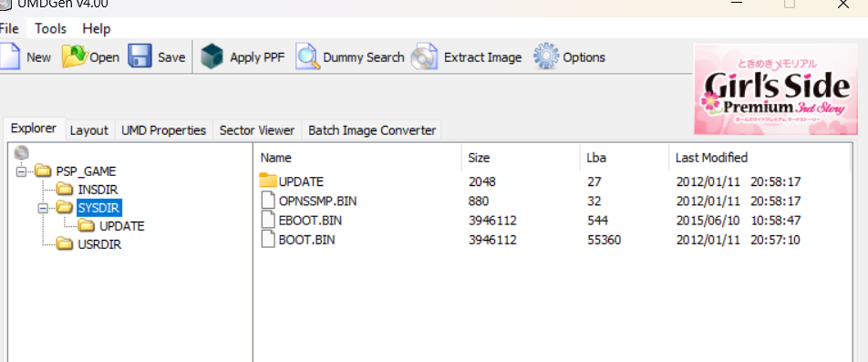Open an image with the Open folder icon
This screenshot has height=362, width=868.
74,57
